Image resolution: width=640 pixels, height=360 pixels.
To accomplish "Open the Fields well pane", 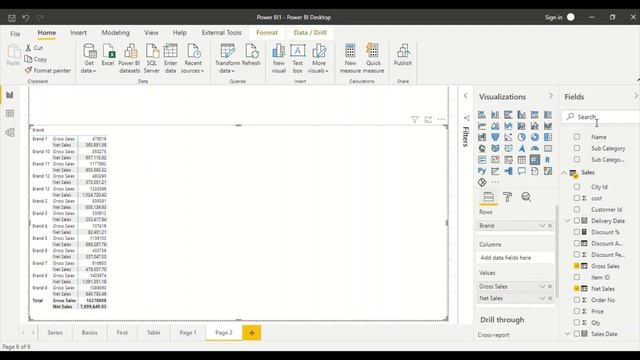I will 489,197.
